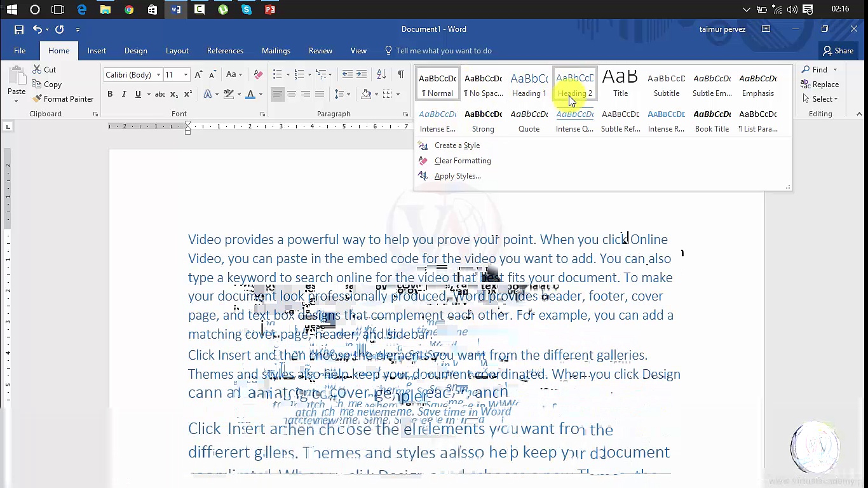Click Tell me what you want to do

444,51
